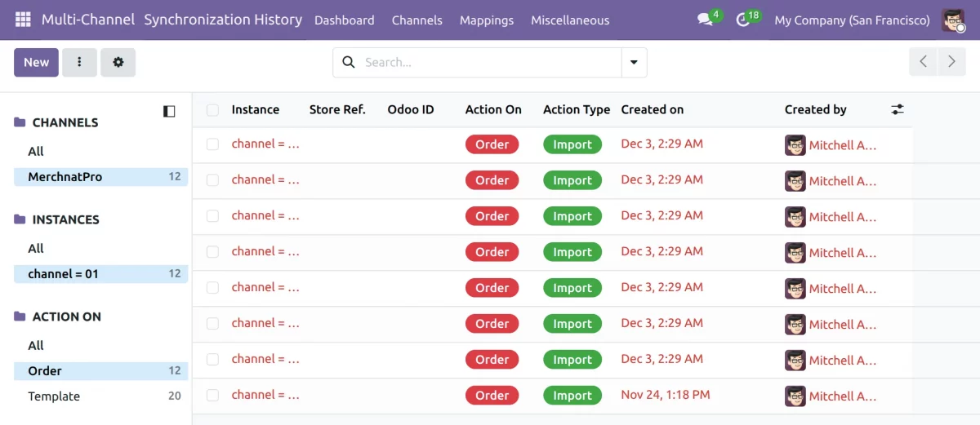The height and width of the screenshot is (425, 980).
Task: Select Template under Action On filter
Action: [x=54, y=396]
